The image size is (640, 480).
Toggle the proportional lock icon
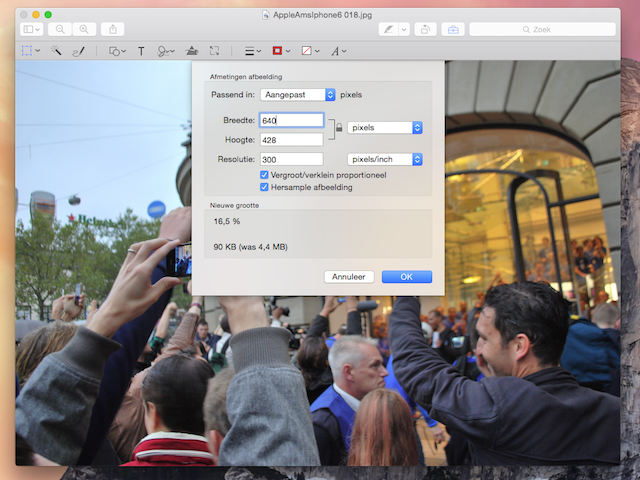[339, 128]
